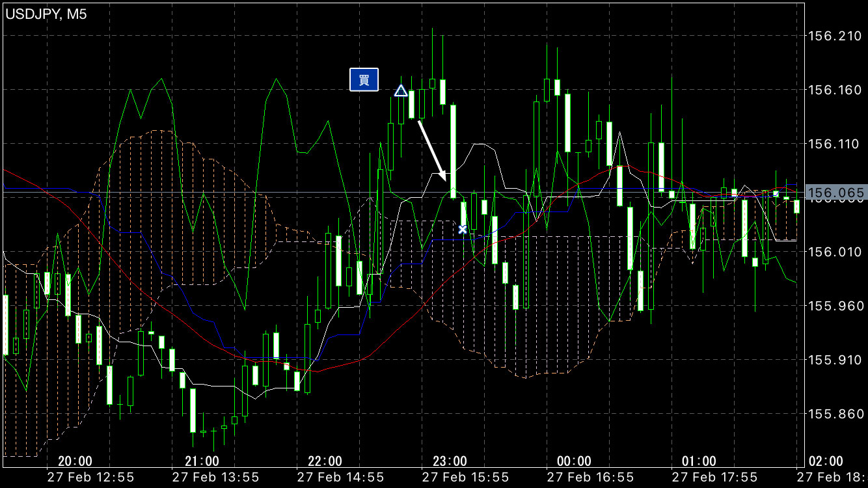The image size is (868, 488).
Task: Click the 21:00 time axis label
Action: pyautogui.click(x=202, y=461)
